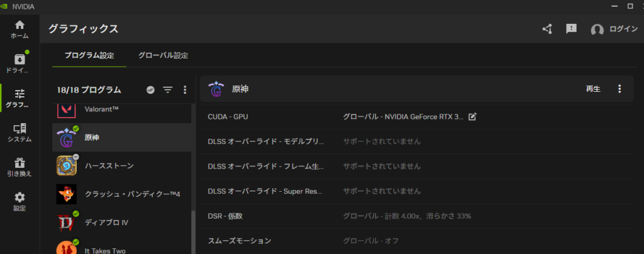Click the DSR - 係数 setting row

(415, 216)
